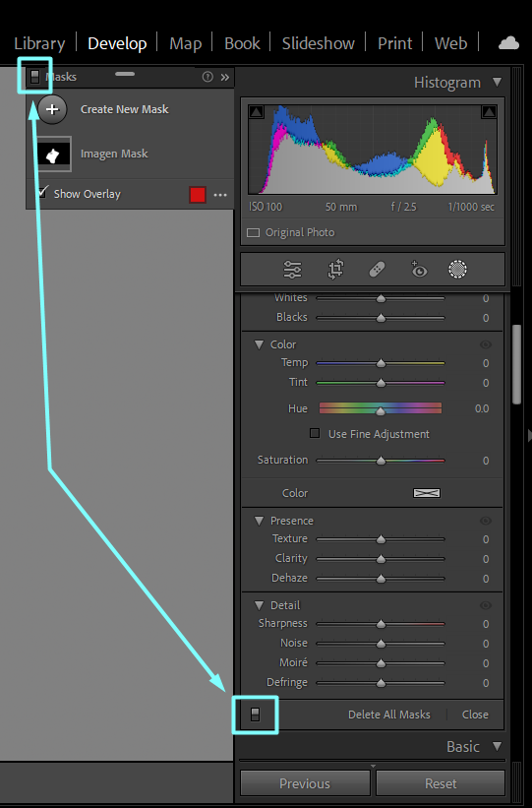The image size is (532, 808).
Task: Click the Previous button
Action: click(x=305, y=783)
